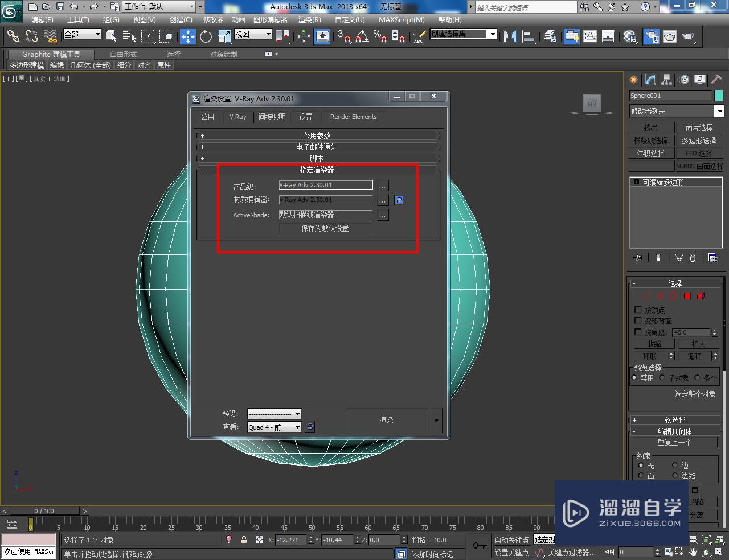This screenshot has height=560, width=729.
Task: Switch to the Render Elements tab
Action: 353,117
